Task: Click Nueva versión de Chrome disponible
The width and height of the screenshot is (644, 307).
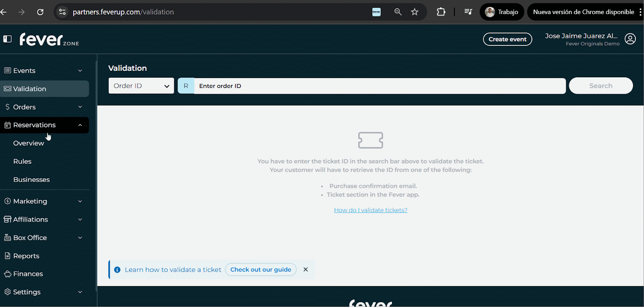Action: [584, 12]
